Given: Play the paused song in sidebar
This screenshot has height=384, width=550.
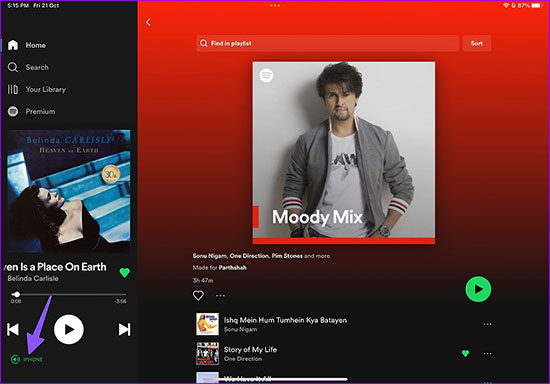Looking at the screenshot, I should [x=69, y=329].
